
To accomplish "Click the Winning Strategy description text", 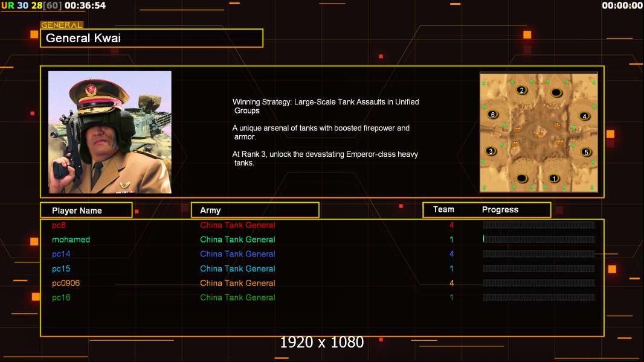I will (326, 106).
